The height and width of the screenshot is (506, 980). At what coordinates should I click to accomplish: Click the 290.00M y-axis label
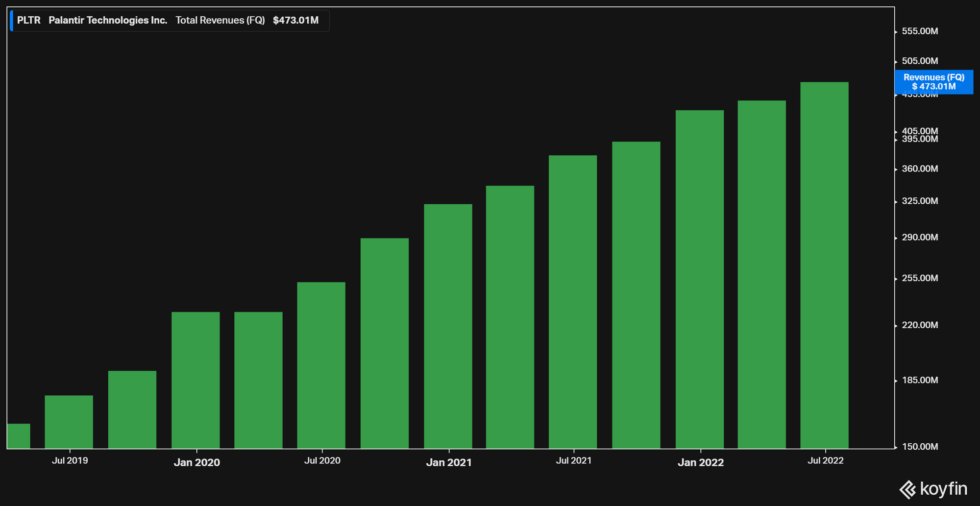[x=920, y=238]
